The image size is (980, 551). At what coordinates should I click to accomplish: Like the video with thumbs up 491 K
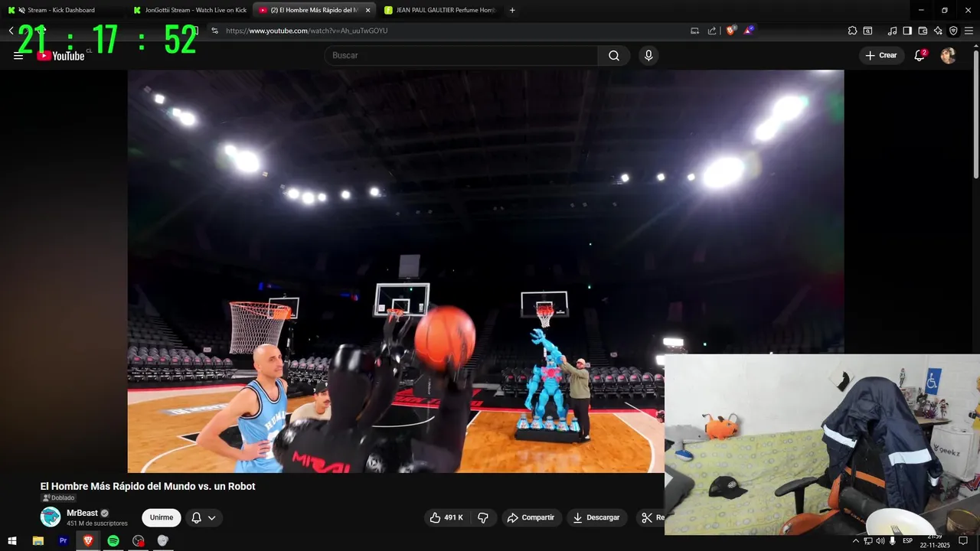click(446, 518)
